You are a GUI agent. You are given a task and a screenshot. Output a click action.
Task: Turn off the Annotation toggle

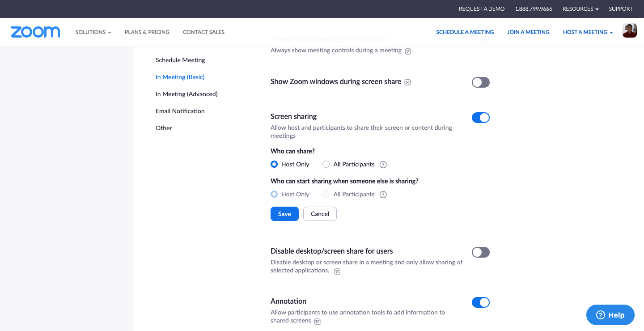click(481, 302)
